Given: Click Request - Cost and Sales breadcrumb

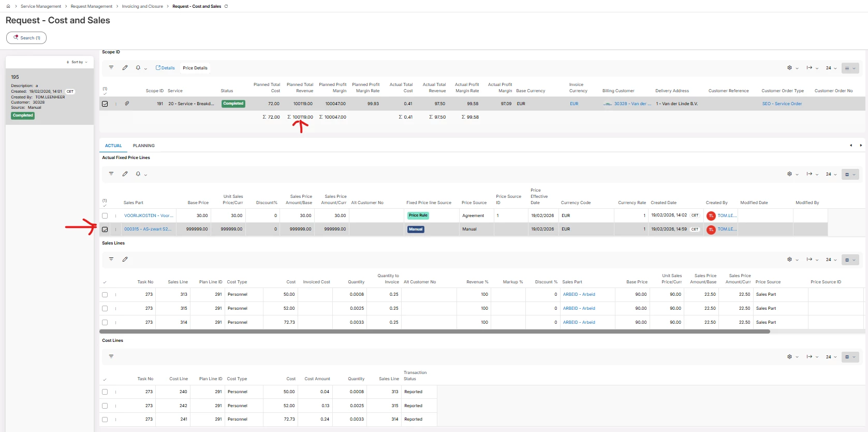Looking at the screenshot, I should 197,6.
